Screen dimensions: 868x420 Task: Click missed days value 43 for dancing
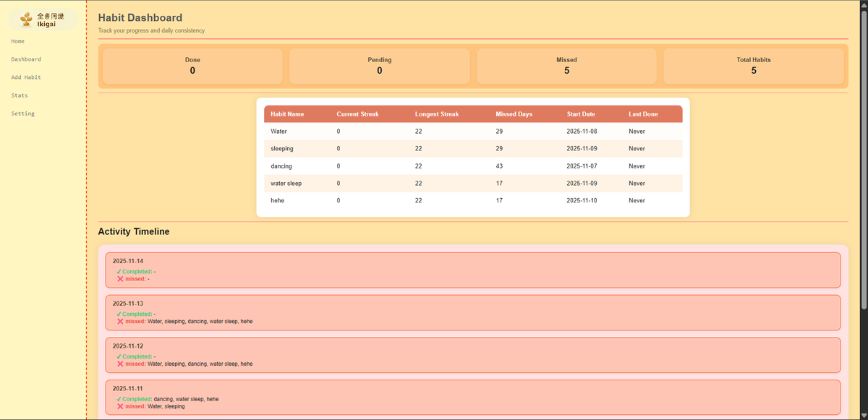pos(499,166)
